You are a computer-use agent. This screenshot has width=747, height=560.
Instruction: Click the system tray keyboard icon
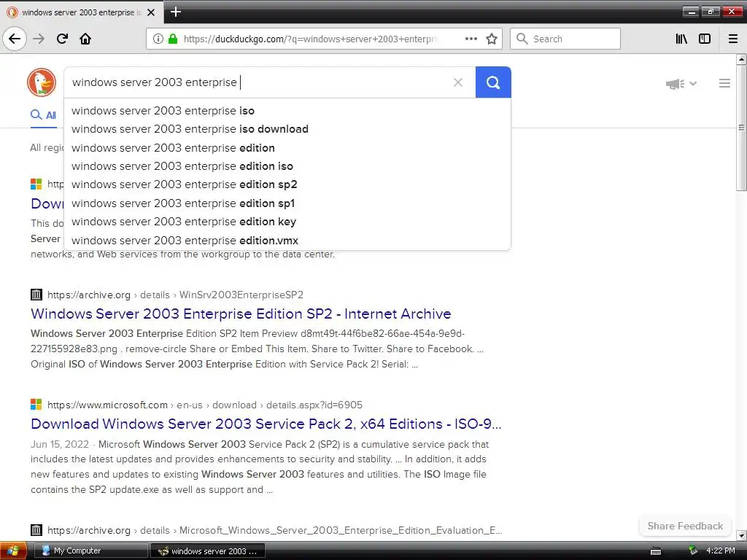click(656, 551)
